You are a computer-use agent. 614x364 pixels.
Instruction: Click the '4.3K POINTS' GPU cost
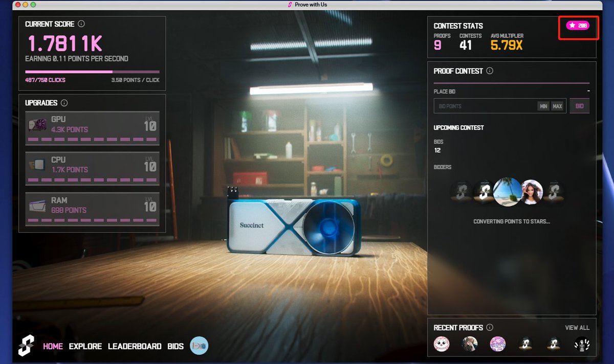[70, 130]
